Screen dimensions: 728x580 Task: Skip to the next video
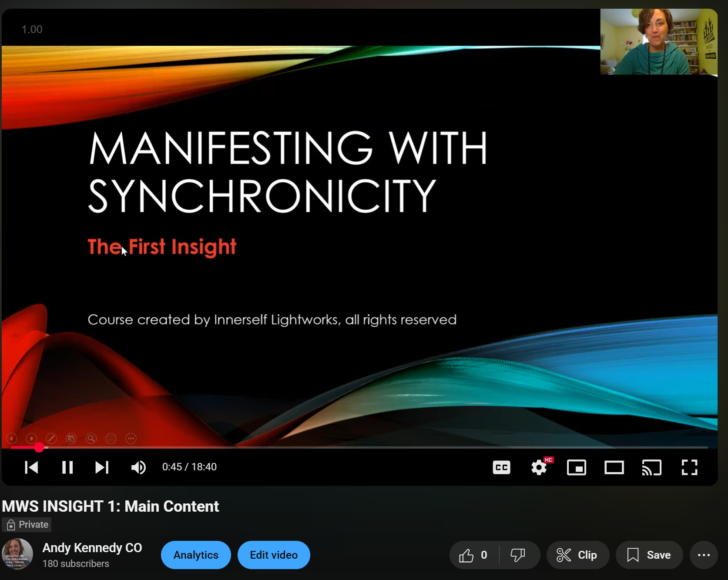pyautogui.click(x=102, y=467)
